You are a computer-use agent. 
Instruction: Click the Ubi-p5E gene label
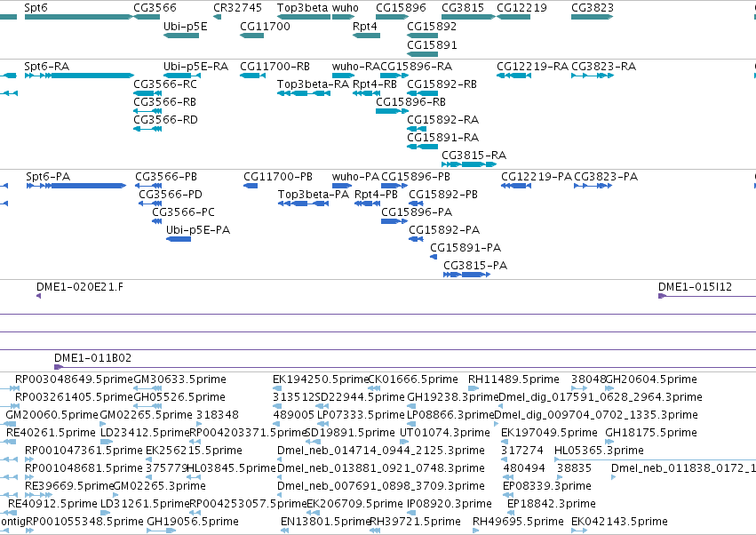click(185, 26)
